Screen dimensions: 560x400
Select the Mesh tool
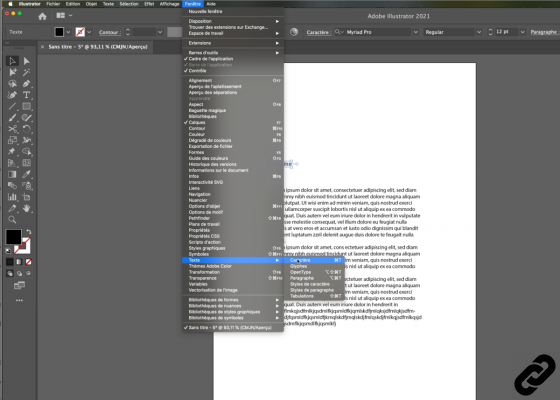[26, 163]
